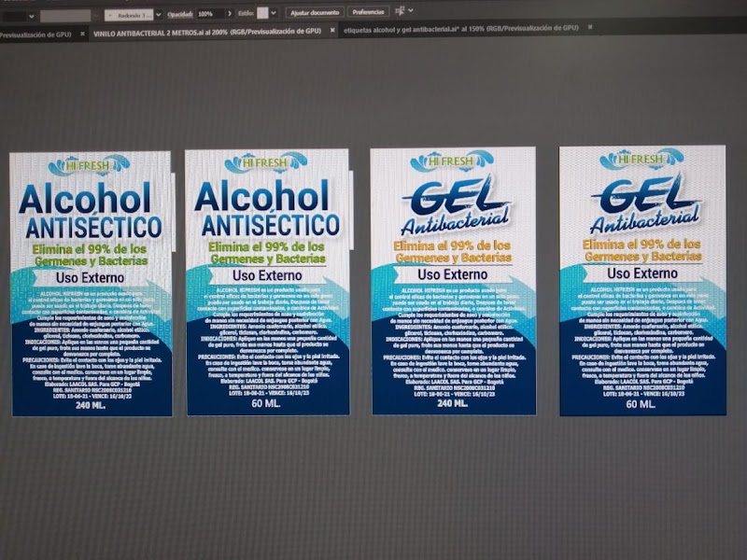747x560 pixels.
Task: Select the Alcohol Antiséctico 240 ML label artboard
Action: (91, 284)
